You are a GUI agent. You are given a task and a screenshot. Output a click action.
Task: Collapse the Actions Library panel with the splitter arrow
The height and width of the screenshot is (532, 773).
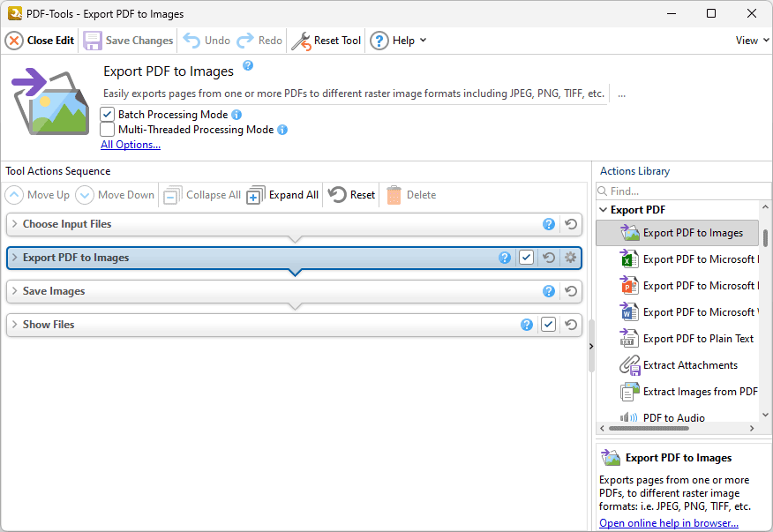tap(591, 346)
